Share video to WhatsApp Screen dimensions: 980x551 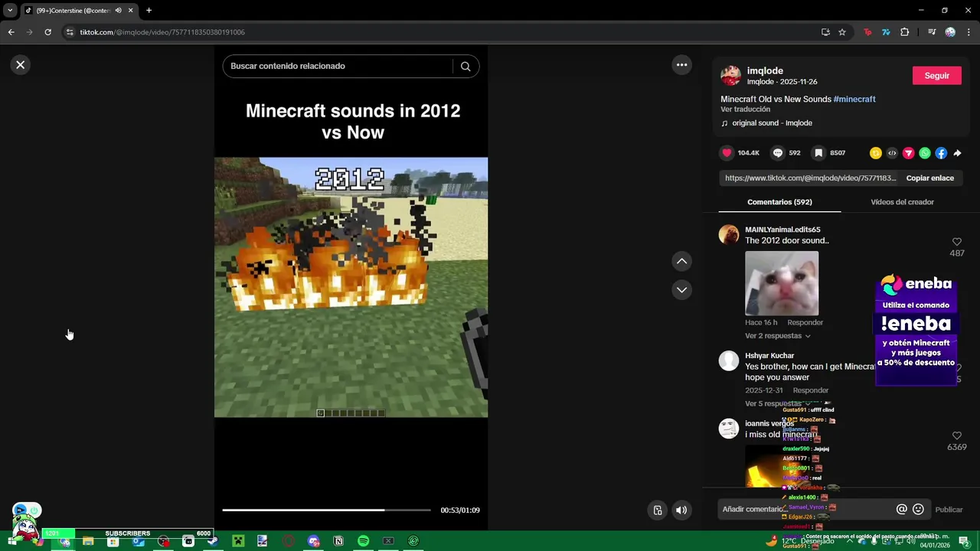click(925, 153)
